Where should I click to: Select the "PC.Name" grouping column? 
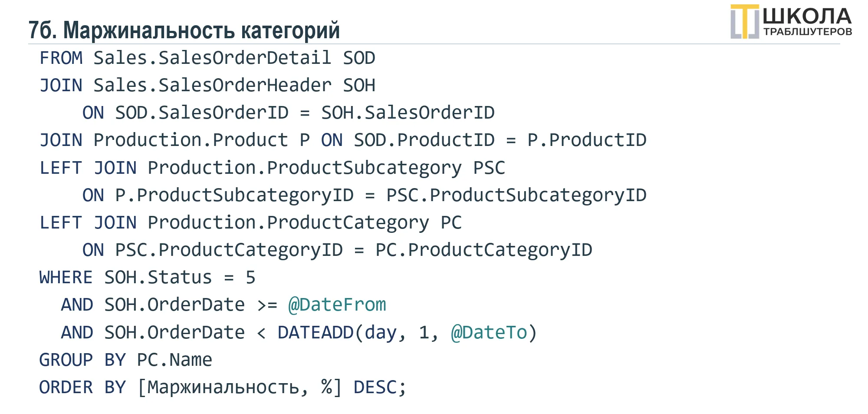[x=174, y=360]
